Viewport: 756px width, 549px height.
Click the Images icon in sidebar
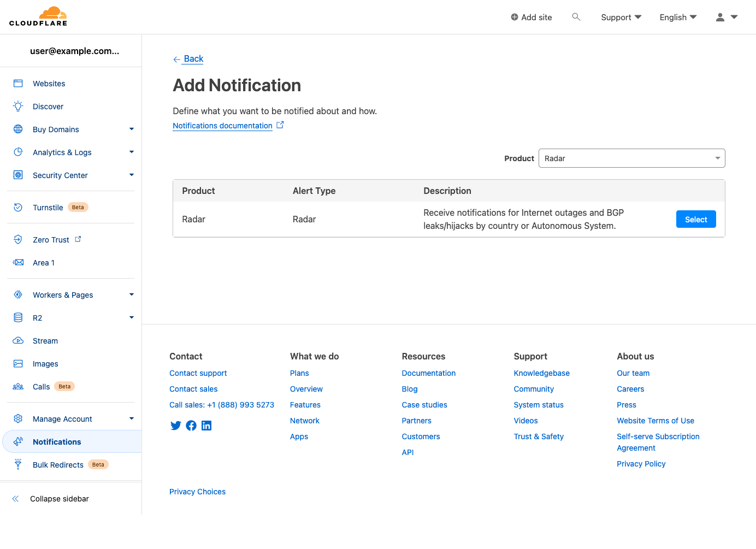tap(18, 364)
